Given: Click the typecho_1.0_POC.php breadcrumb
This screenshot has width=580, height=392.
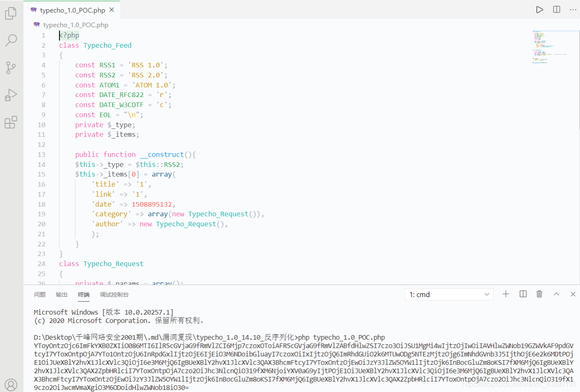Looking at the screenshot, I should 76,25.
